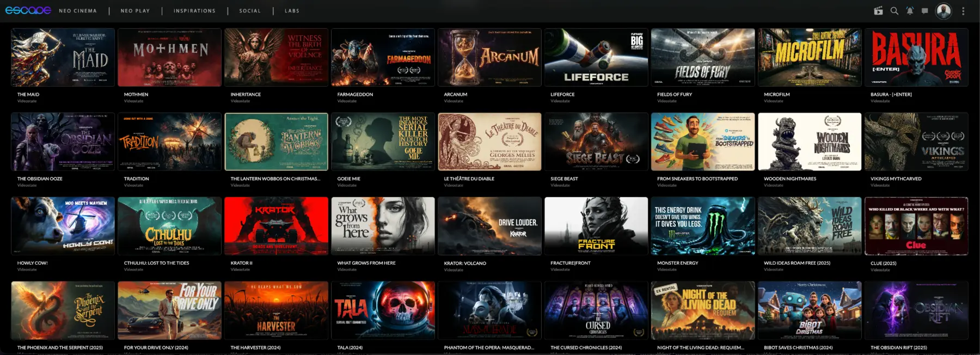Open the Mothmen poster thumbnail
Screen dimensions: 980x355
170,57
